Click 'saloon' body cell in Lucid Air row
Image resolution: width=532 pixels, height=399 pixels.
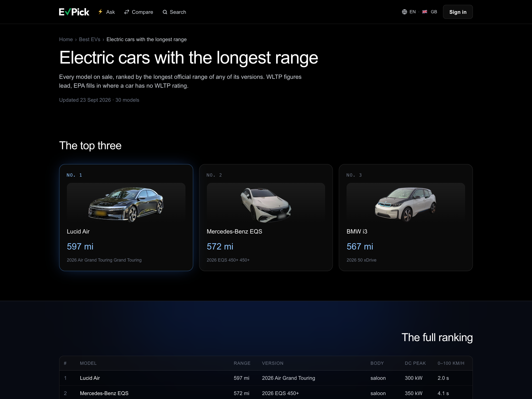click(x=378, y=378)
